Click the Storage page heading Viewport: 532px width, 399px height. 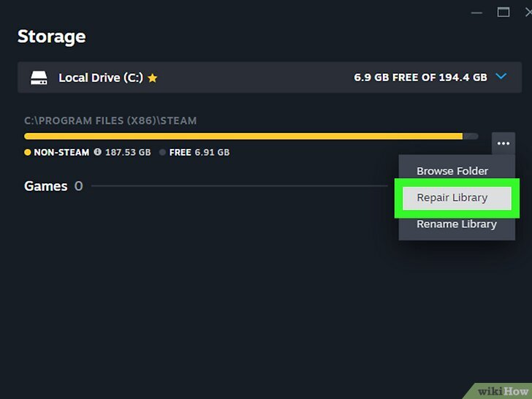click(x=52, y=37)
